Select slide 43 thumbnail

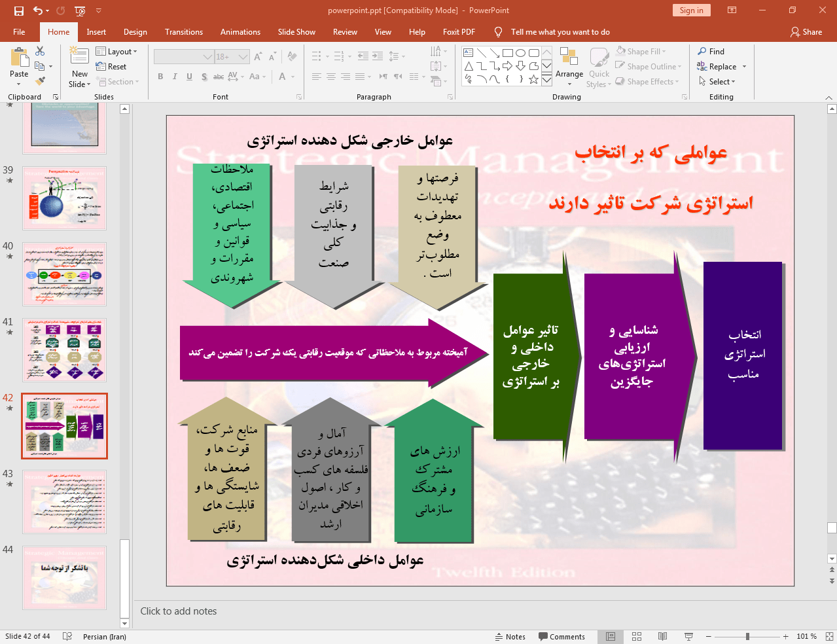[x=64, y=502]
